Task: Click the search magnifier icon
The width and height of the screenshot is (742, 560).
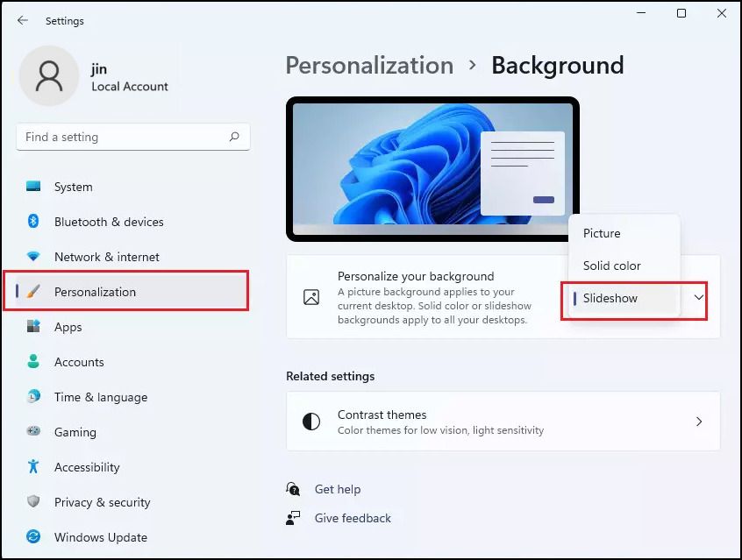Action: click(234, 137)
